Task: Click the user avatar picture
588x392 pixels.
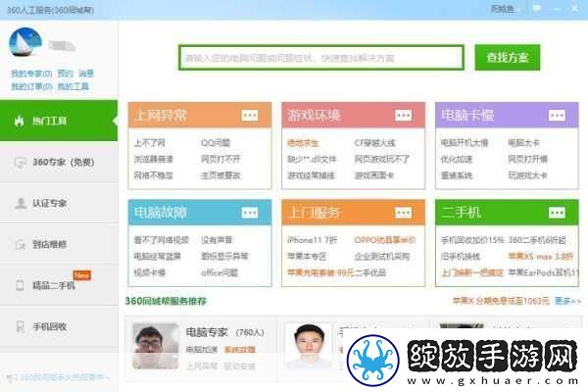Action: 25,42
